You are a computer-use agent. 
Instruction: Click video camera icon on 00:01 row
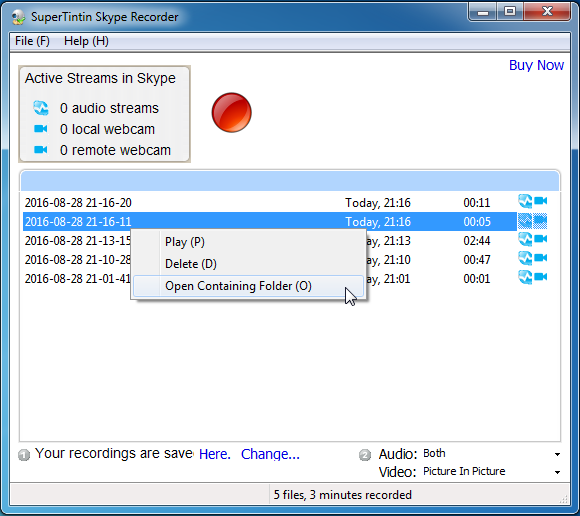pos(540,277)
